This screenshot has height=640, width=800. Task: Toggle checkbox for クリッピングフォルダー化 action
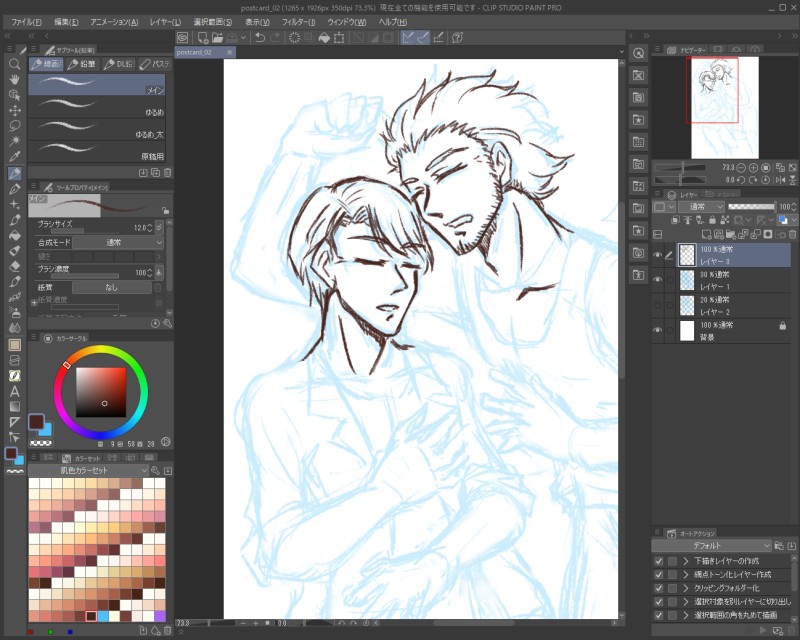point(659,588)
